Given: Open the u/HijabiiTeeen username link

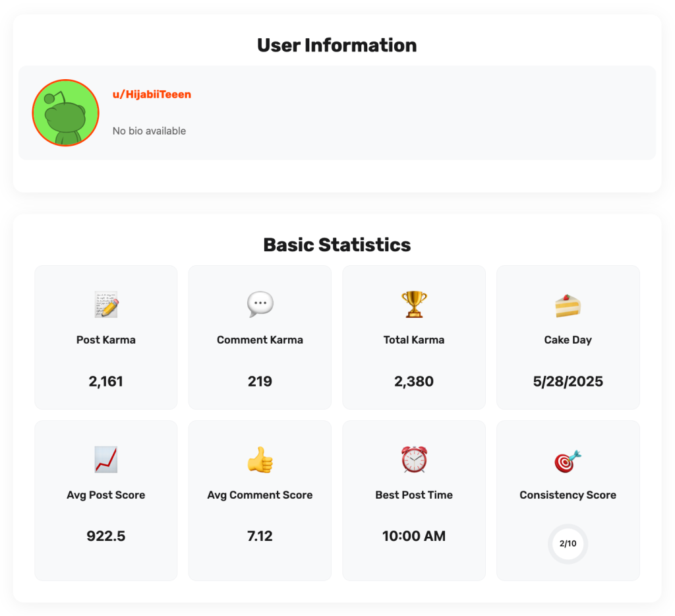Looking at the screenshot, I should pos(152,94).
